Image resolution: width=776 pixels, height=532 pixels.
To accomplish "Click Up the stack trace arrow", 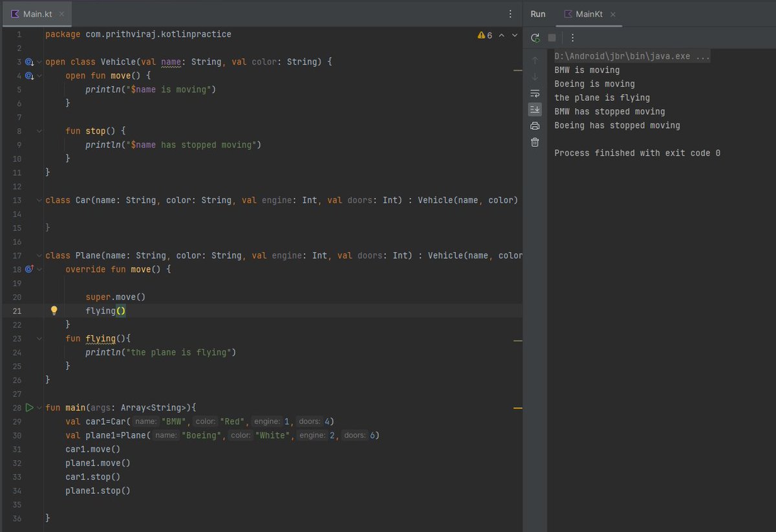I will [535, 61].
